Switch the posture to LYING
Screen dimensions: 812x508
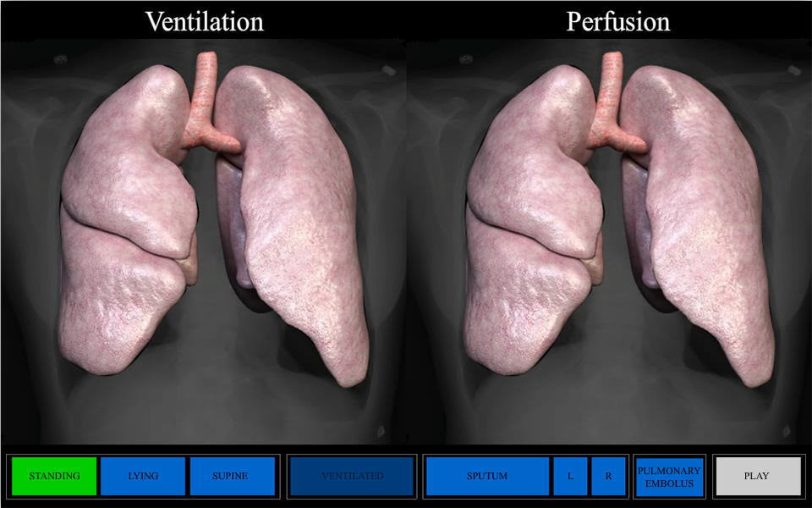tap(143, 476)
